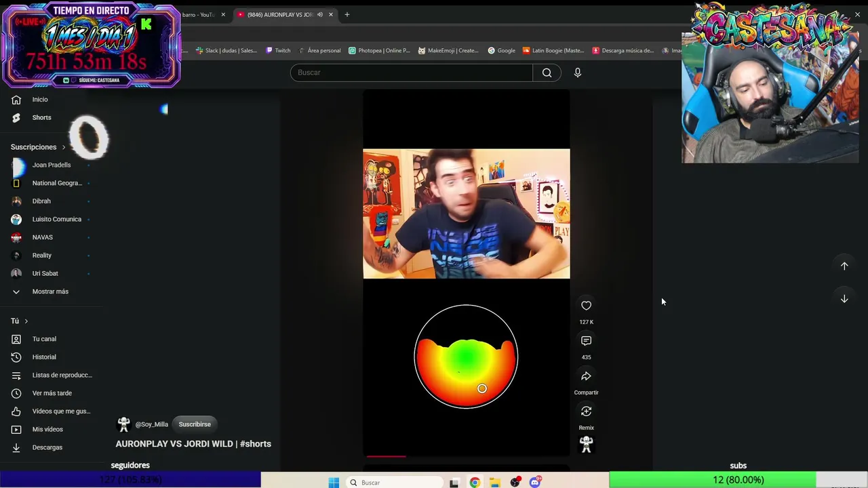Open File Explorer from the taskbar

coord(495,483)
